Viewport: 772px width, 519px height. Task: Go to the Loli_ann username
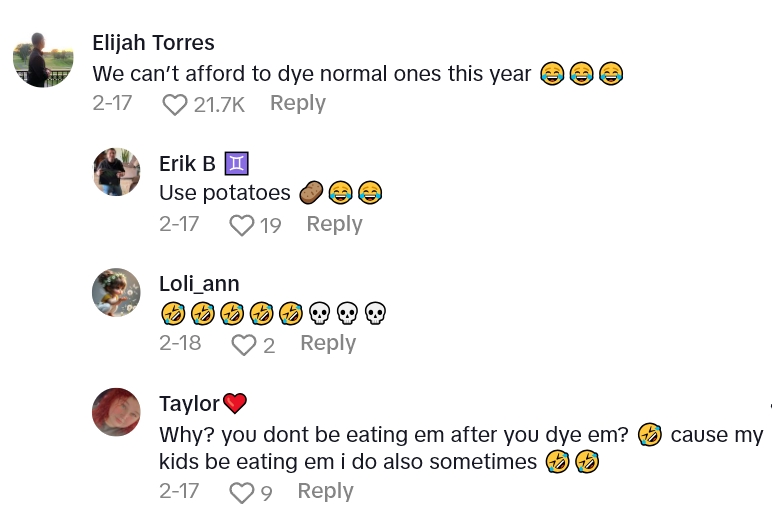199,284
